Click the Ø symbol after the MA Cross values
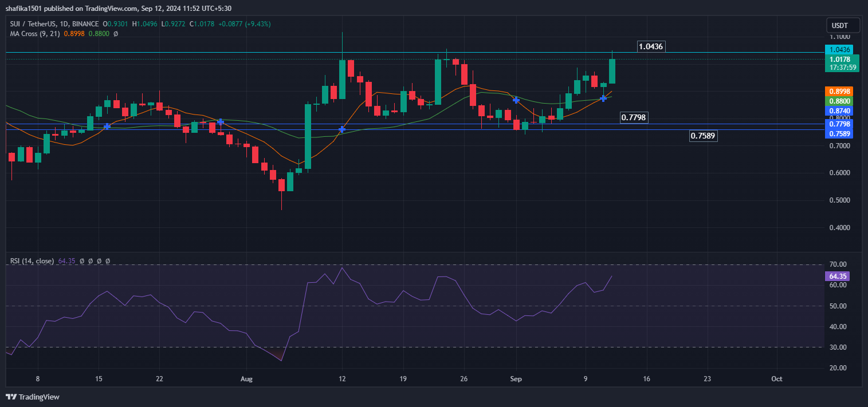The width and height of the screenshot is (868, 407). 115,34
